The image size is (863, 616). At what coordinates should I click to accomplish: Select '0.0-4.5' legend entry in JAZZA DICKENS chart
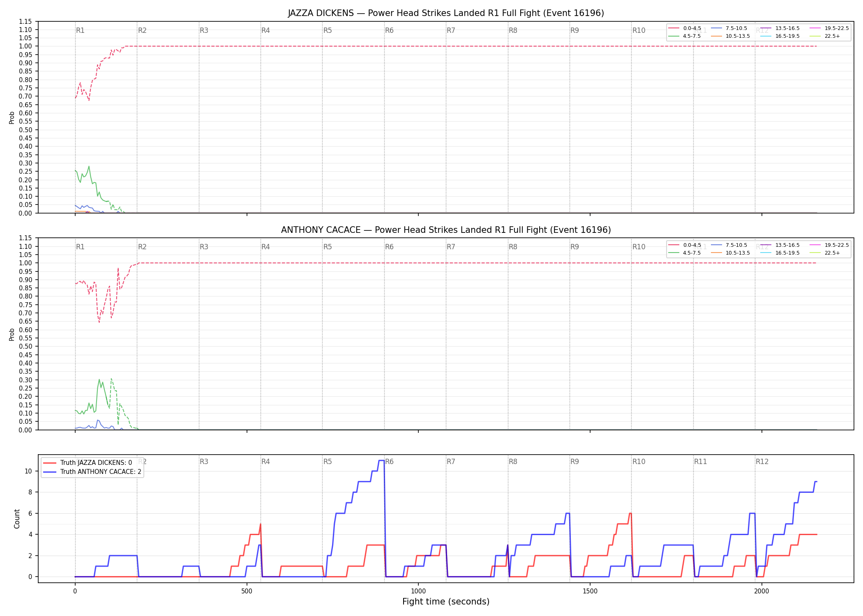pyautogui.click(x=685, y=28)
